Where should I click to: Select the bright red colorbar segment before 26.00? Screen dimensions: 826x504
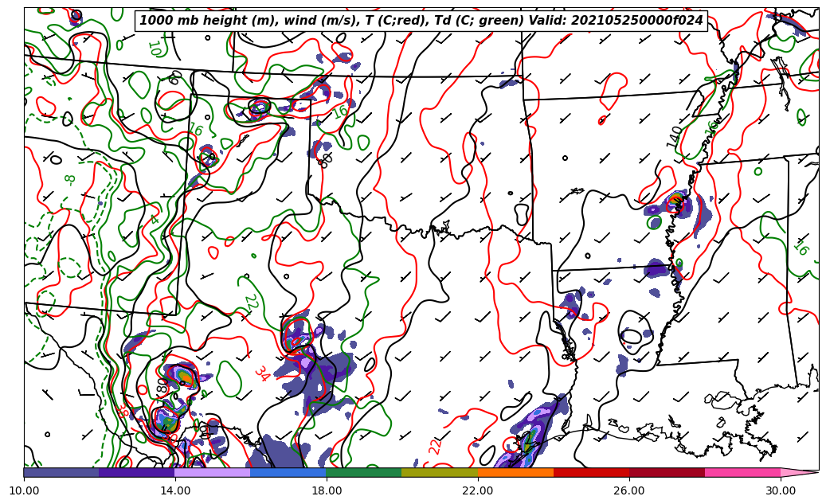(591, 472)
